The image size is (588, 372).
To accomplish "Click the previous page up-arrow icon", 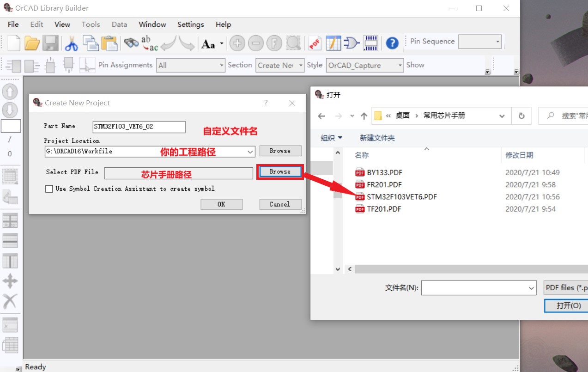I will [9, 91].
